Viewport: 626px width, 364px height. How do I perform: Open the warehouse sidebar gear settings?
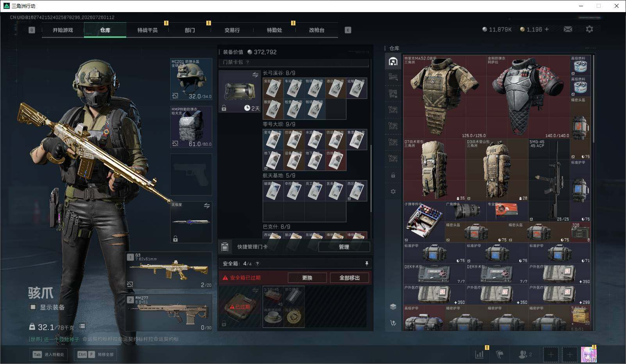393,191
